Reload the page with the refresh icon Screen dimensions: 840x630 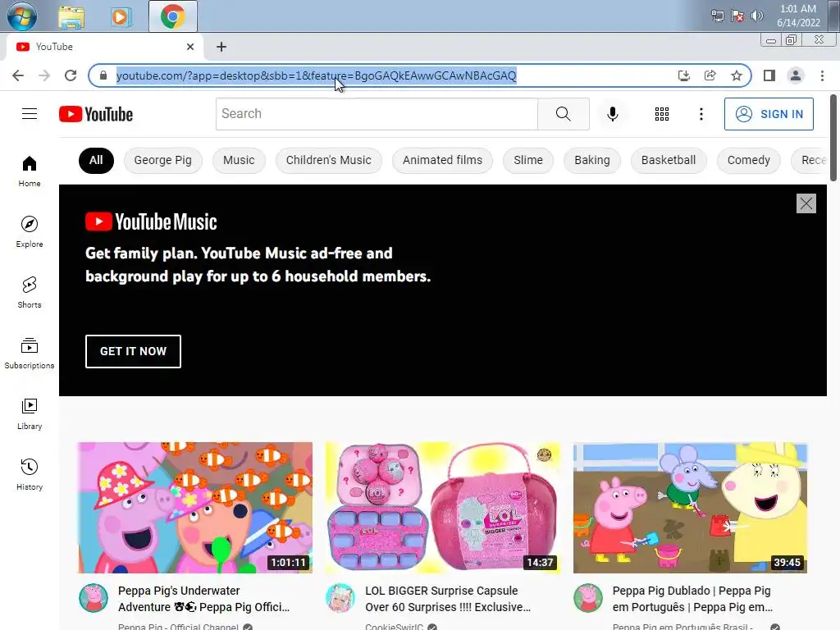(x=71, y=75)
